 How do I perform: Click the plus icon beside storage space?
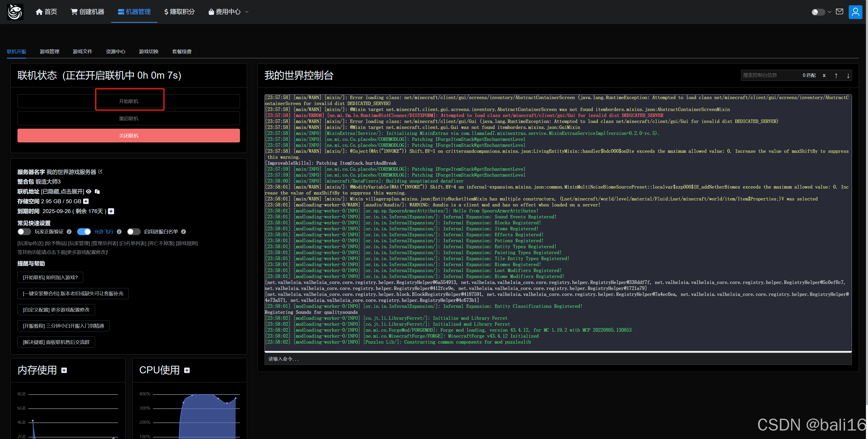click(x=86, y=201)
